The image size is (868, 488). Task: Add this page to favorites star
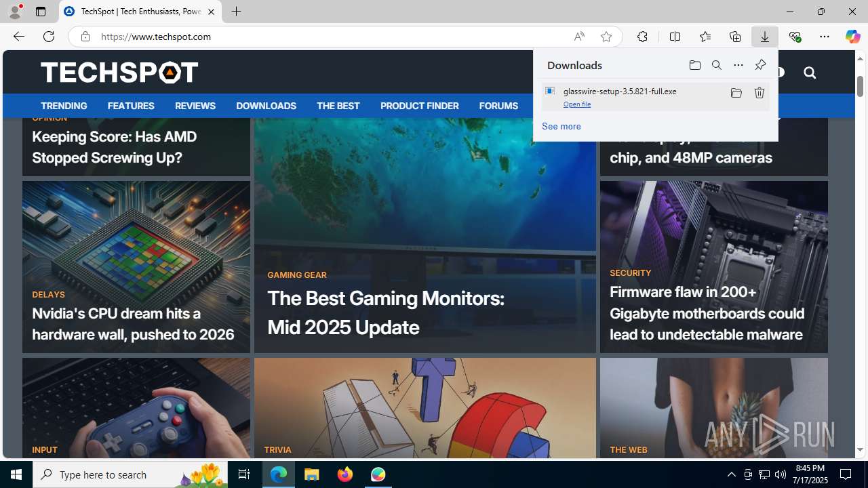pos(606,37)
